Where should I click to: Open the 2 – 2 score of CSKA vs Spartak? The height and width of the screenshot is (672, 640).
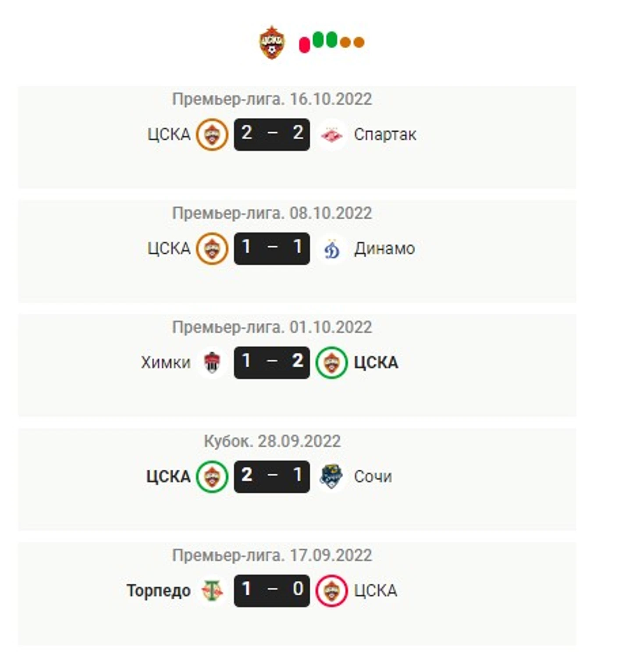coord(272,134)
